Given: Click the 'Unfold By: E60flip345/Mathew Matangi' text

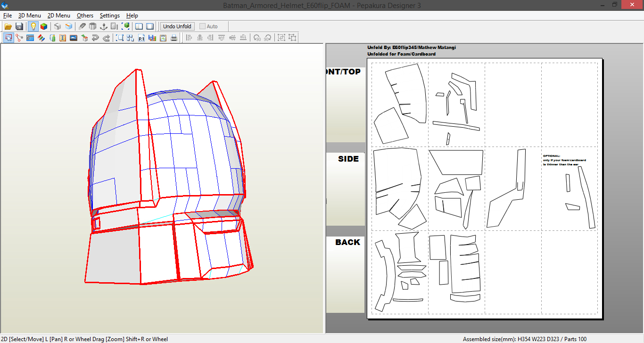Looking at the screenshot, I should click(x=412, y=47).
